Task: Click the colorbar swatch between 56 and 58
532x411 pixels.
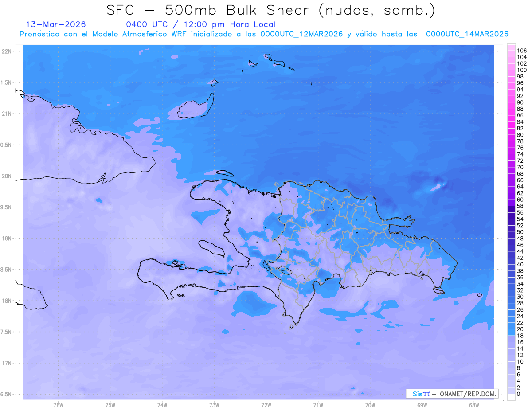Action: 511,209
